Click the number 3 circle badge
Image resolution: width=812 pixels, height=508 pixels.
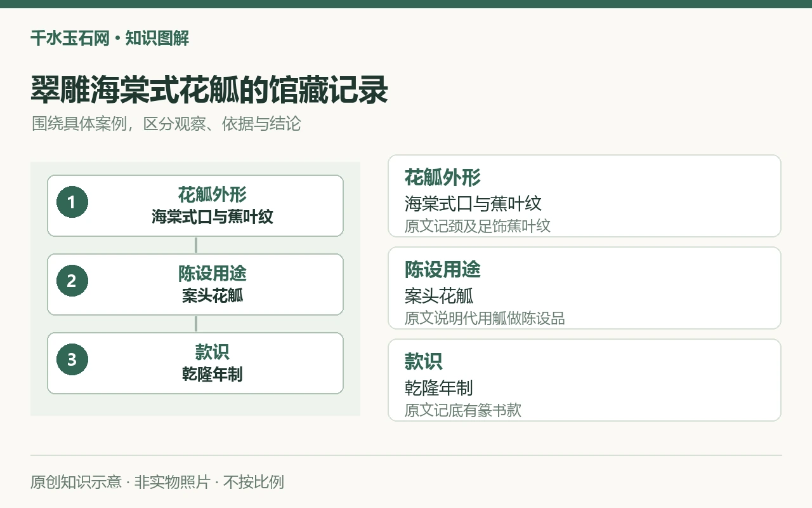coord(72,359)
